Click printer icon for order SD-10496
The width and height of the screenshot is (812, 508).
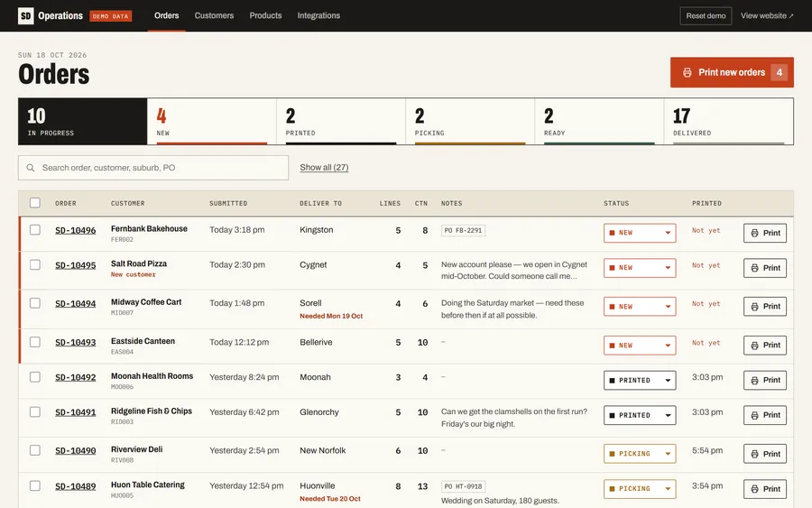754,233
